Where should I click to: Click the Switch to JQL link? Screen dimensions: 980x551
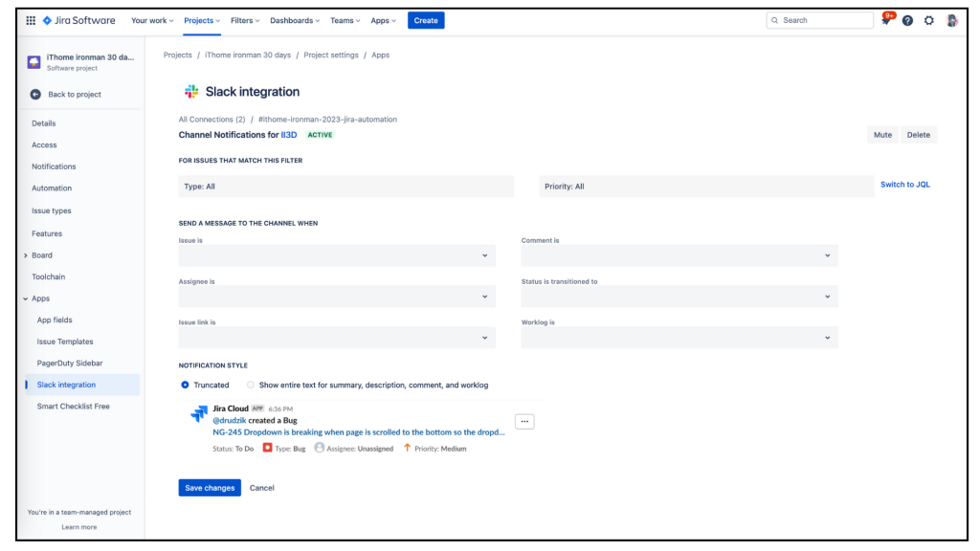(905, 185)
